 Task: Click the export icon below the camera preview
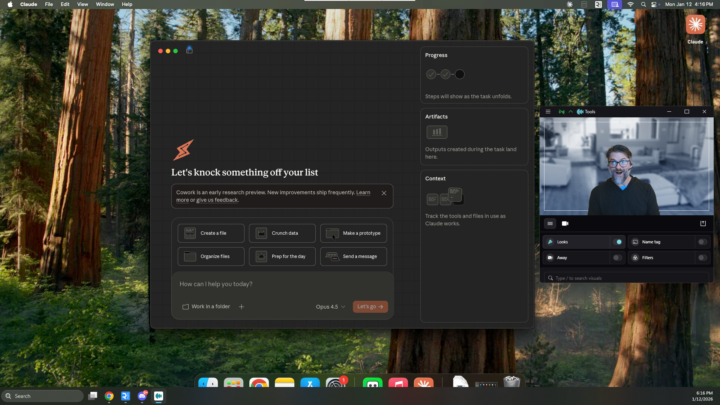click(x=703, y=224)
